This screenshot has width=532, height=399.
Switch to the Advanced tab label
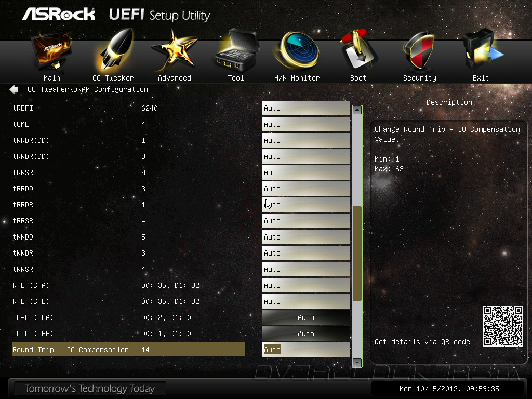pyautogui.click(x=175, y=78)
